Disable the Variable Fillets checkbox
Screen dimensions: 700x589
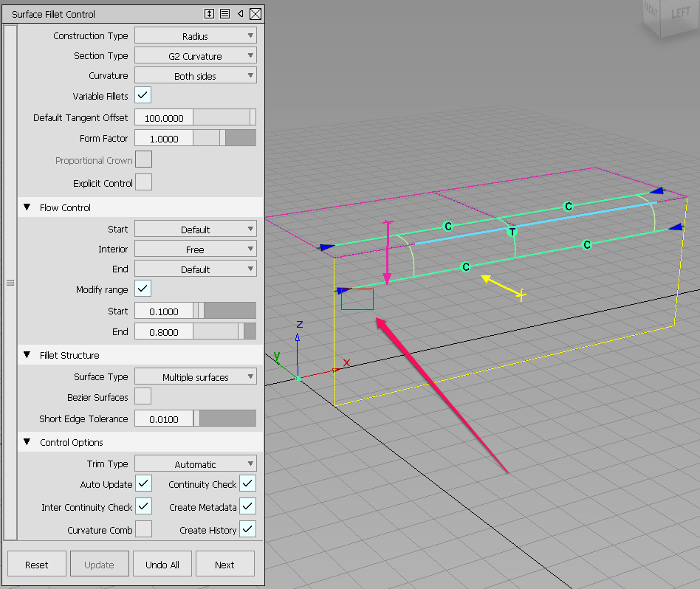coord(143,95)
